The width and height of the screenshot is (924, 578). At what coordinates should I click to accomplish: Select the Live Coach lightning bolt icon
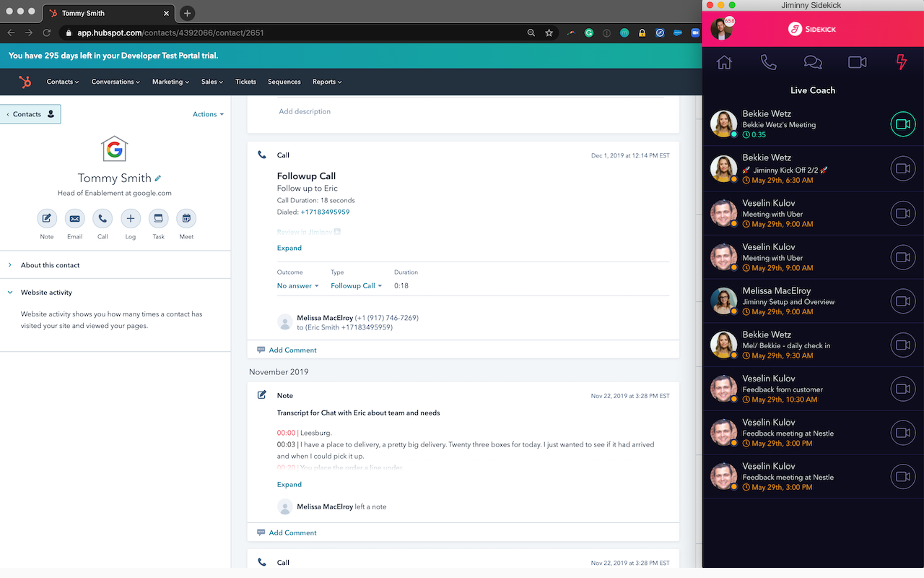pos(901,63)
